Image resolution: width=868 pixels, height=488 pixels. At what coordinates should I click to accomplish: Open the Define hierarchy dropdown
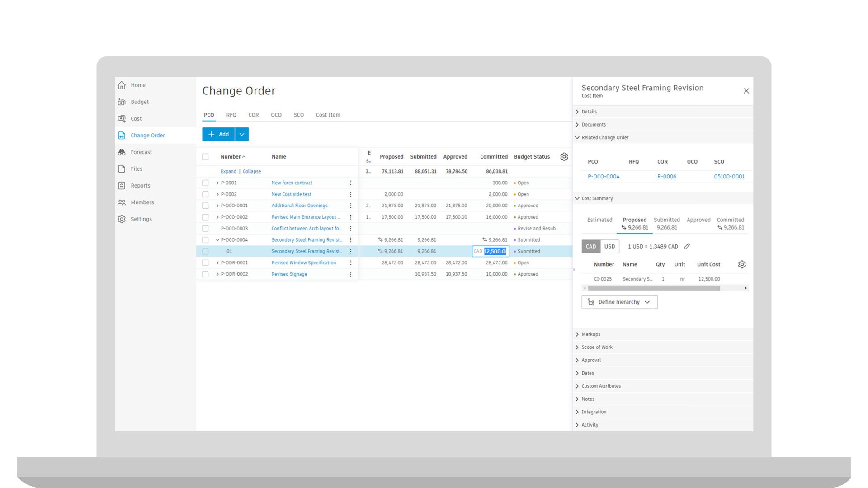pyautogui.click(x=619, y=302)
